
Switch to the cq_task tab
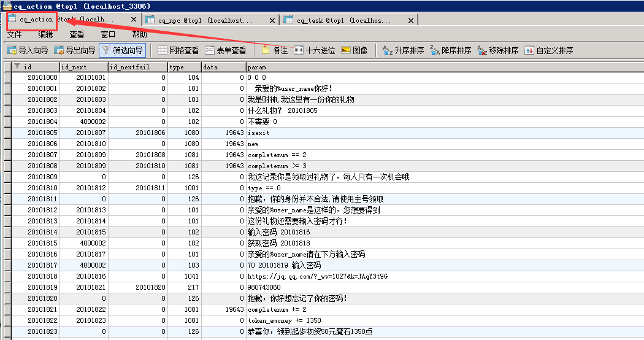(x=343, y=20)
